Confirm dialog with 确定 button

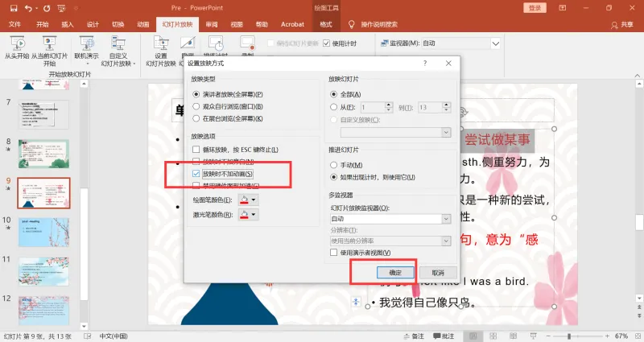(x=395, y=273)
